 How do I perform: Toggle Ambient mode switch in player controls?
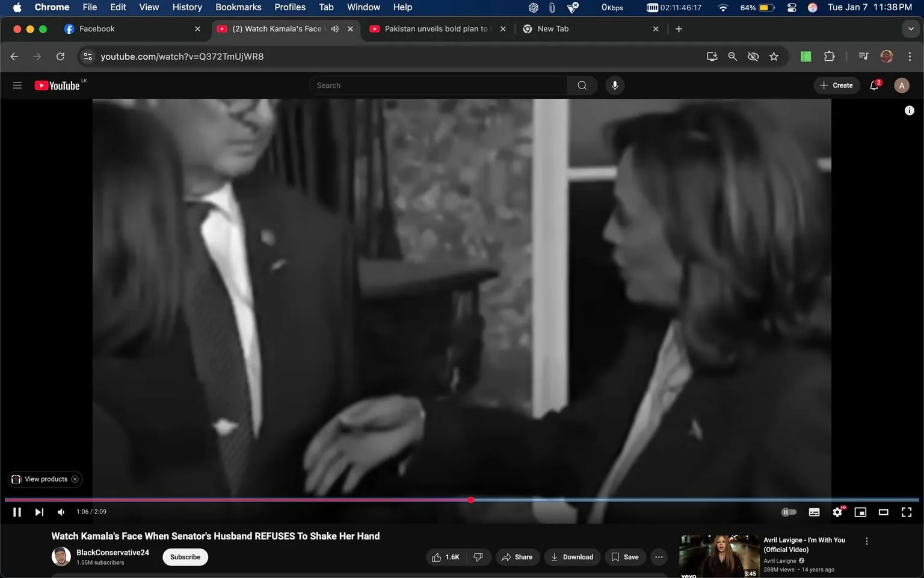click(x=789, y=512)
